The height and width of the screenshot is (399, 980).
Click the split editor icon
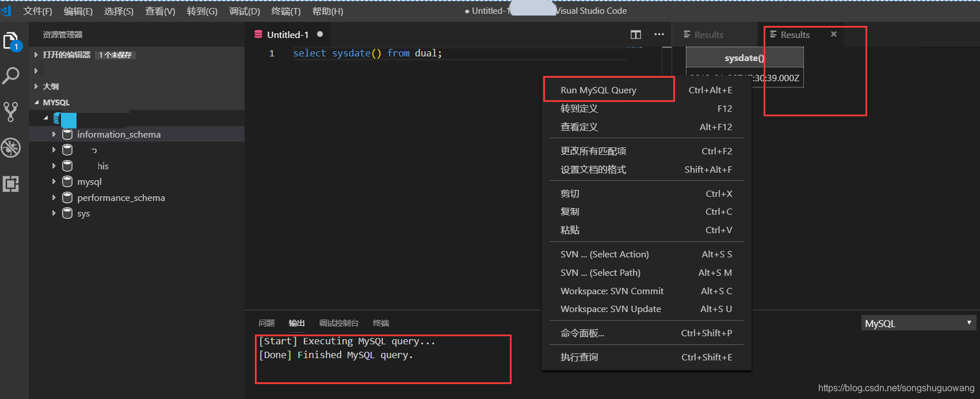(636, 35)
